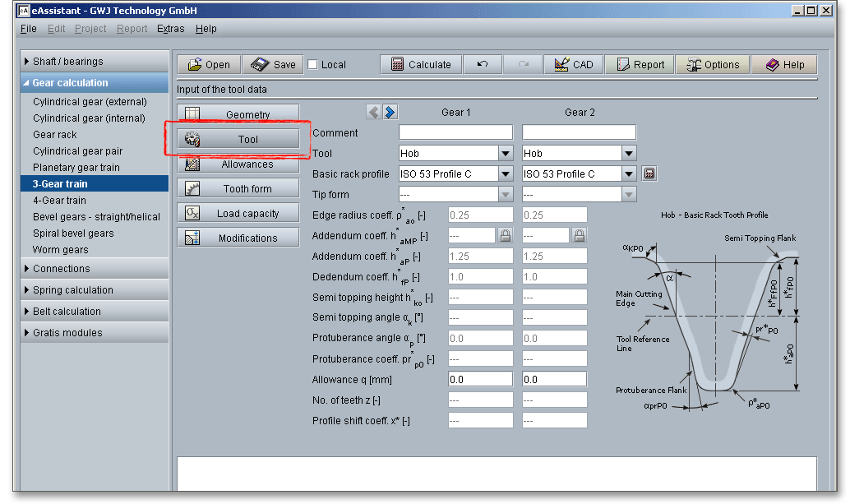
Task: Open the Options settings button
Action: pos(713,65)
